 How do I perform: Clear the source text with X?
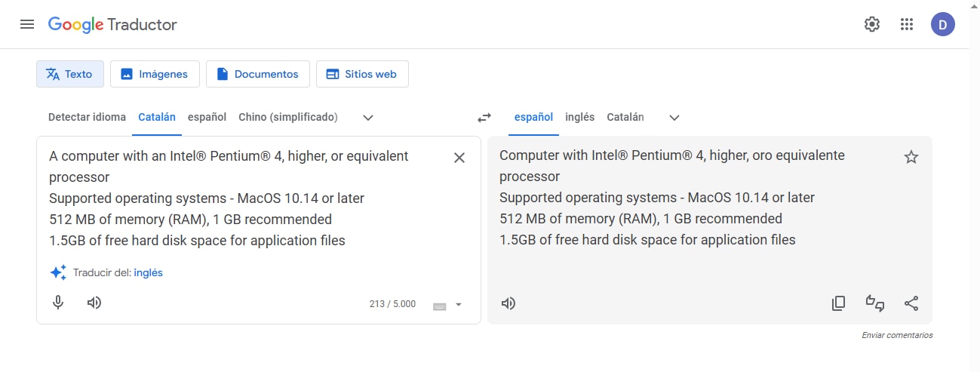[x=459, y=158]
